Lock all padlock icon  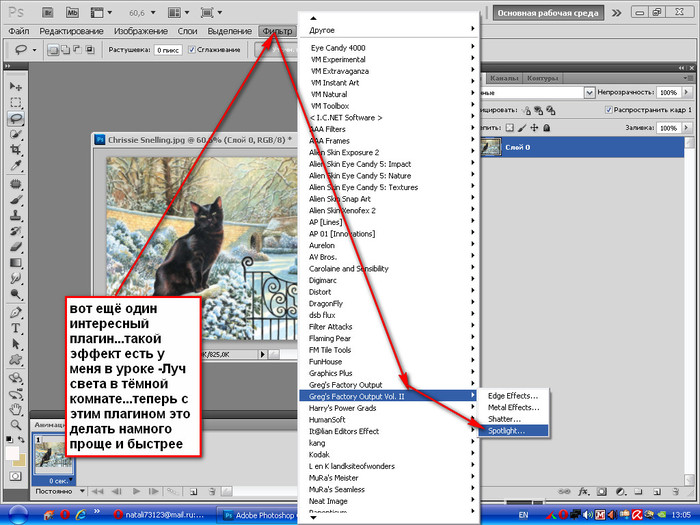coord(546,128)
